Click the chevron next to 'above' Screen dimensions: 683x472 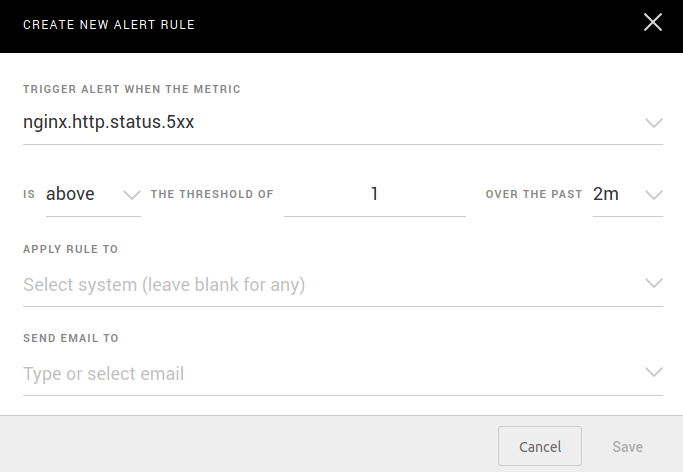click(x=131, y=194)
